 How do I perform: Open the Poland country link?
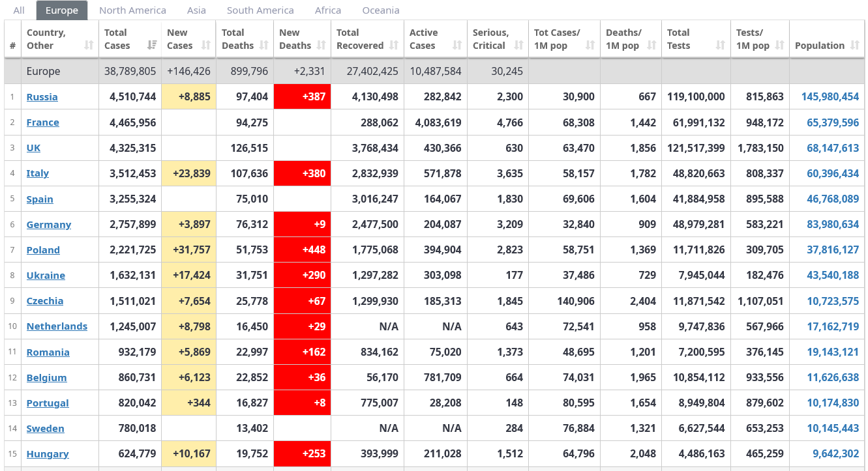(x=43, y=250)
